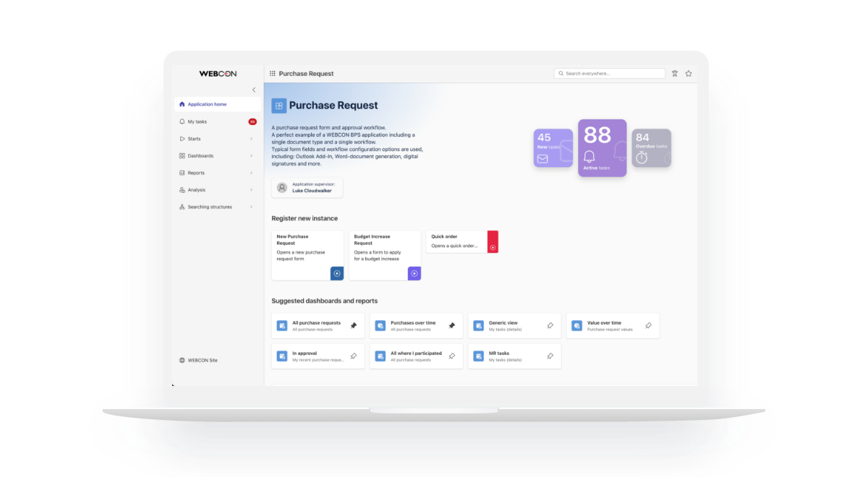Image resolution: width=868 pixels, height=477 pixels.
Task: Open the Luke Cloudwalker supervisor card
Action: click(307, 187)
